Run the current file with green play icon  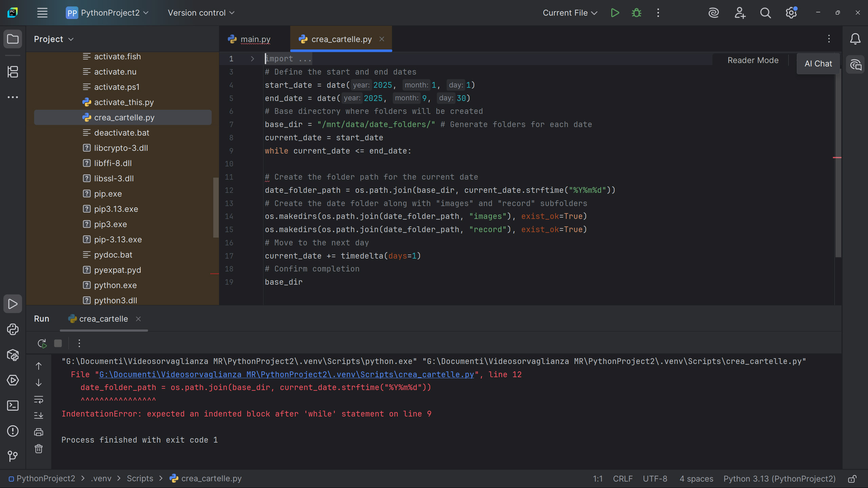click(x=615, y=13)
